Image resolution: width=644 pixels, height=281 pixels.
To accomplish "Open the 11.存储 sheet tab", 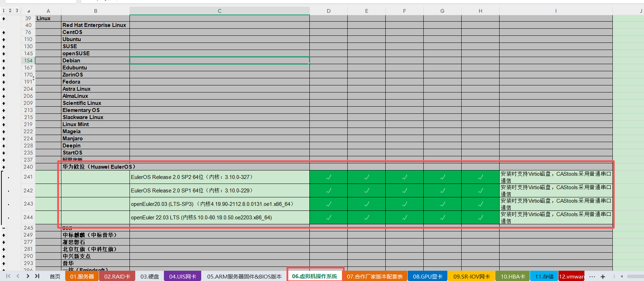I will pyautogui.click(x=544, y=276).
